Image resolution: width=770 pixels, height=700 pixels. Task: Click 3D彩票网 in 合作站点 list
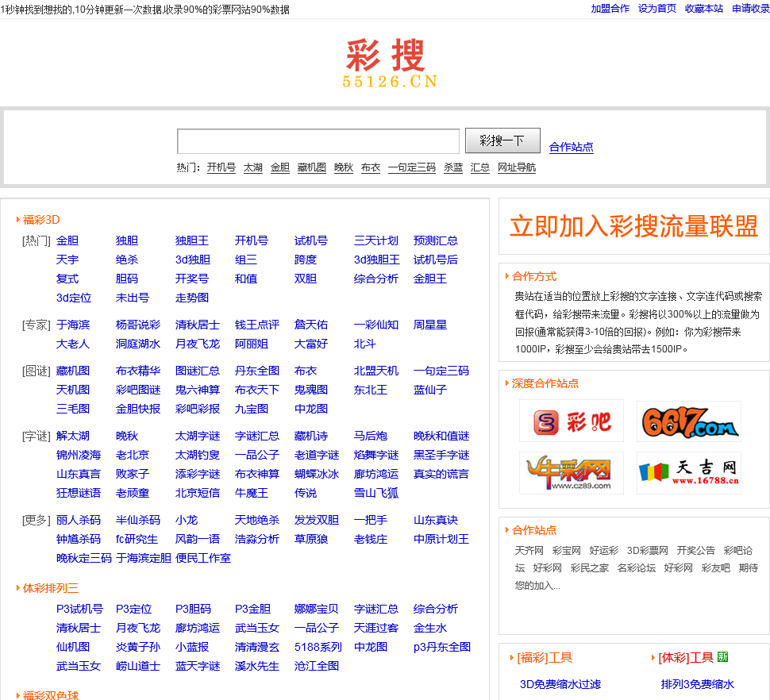[x=647, y=550]
